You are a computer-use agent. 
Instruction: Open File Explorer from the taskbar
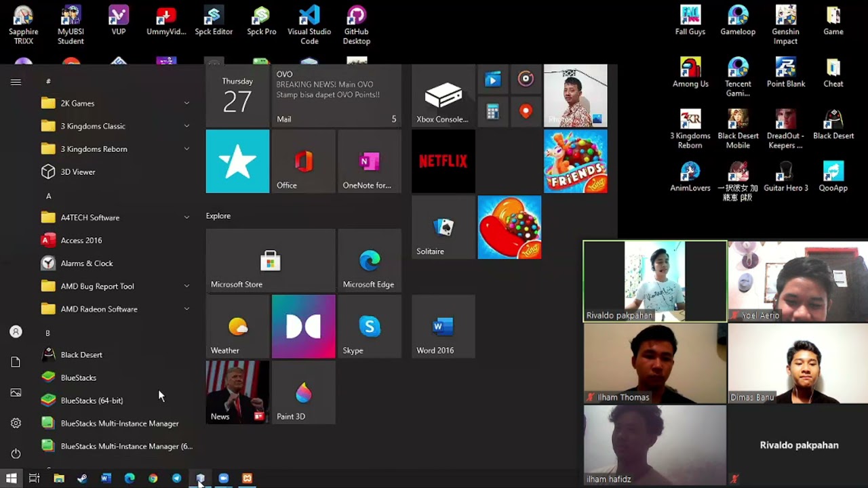point(59,479)
